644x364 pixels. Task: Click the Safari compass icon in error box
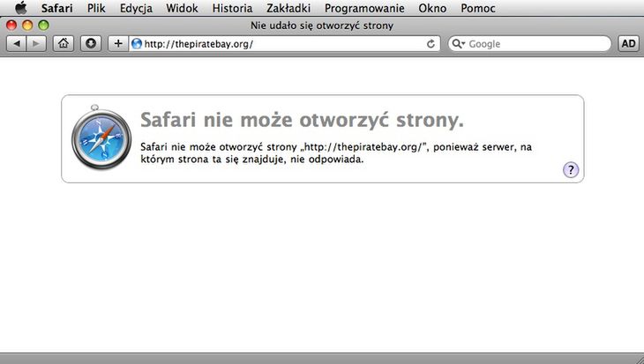point(101,137)
